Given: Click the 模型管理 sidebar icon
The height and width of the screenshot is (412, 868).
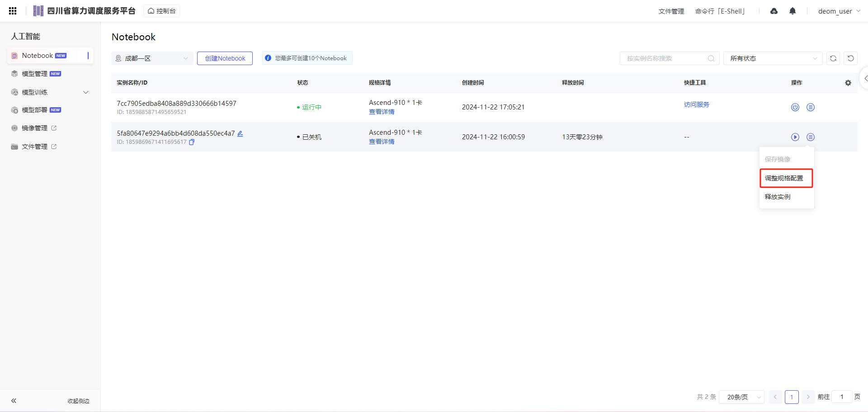Looking at the screenshot, I should click(14, 74).
